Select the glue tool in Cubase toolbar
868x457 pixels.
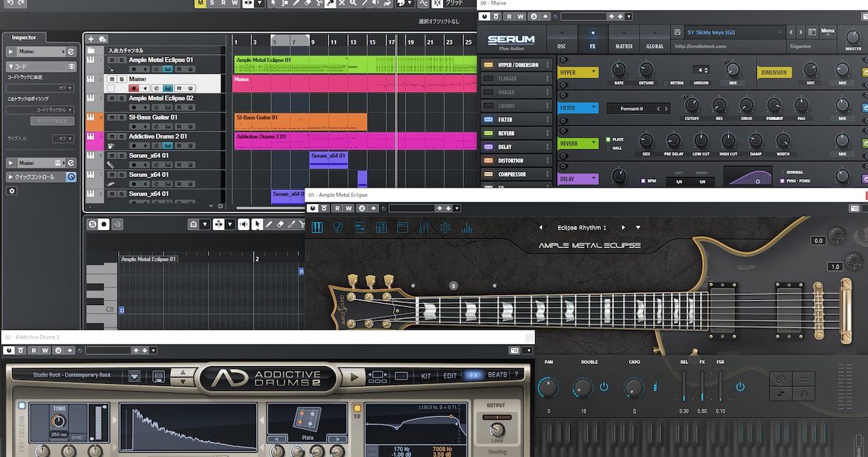(x=331, y=4)
